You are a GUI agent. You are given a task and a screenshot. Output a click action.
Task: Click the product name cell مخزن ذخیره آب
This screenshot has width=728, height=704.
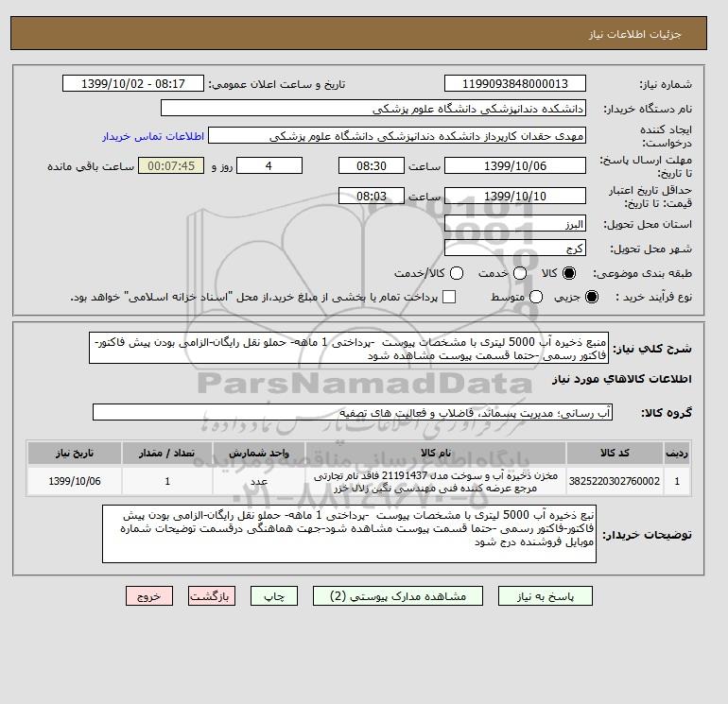tap(436, 481)
